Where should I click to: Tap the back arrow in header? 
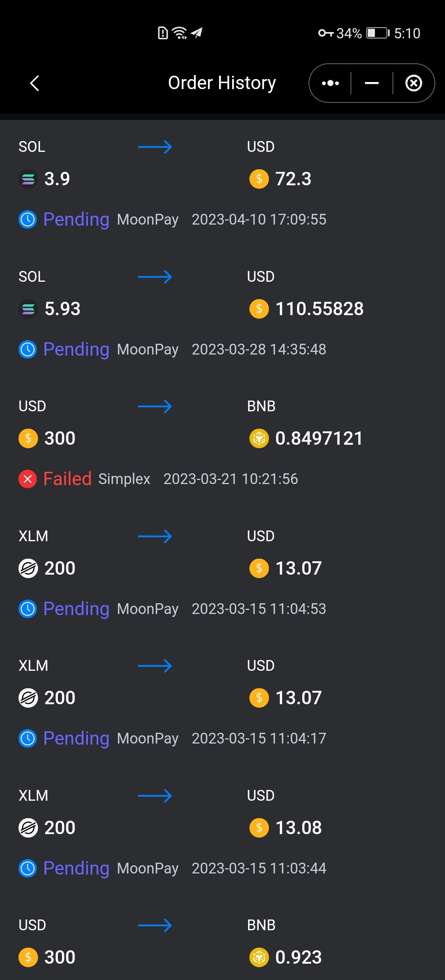(x=34, y=83)
